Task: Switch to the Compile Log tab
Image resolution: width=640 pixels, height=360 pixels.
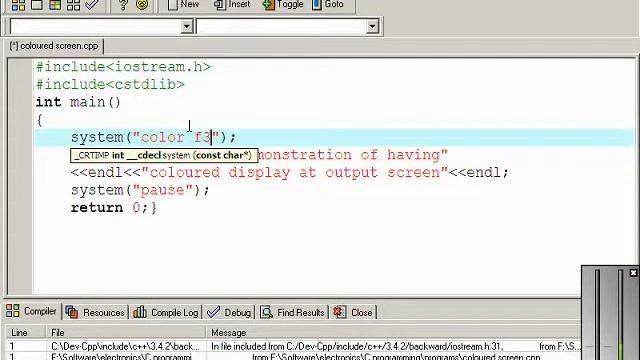Action: [166, 312]
